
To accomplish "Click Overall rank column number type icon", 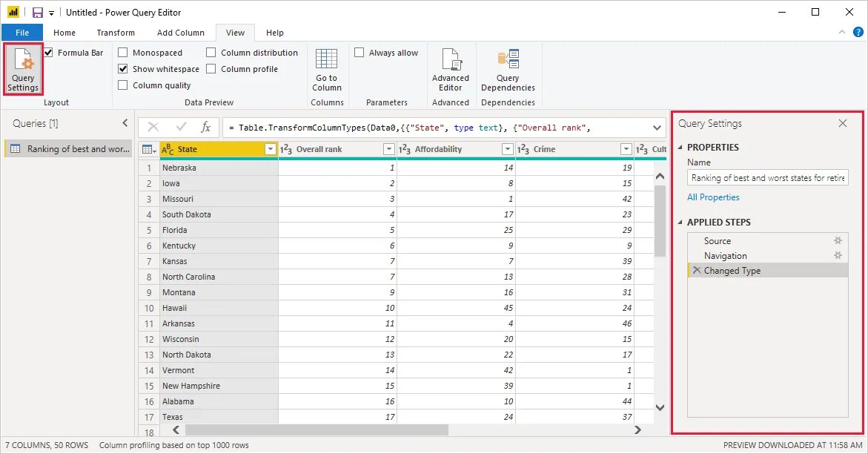I will [286, 149].
